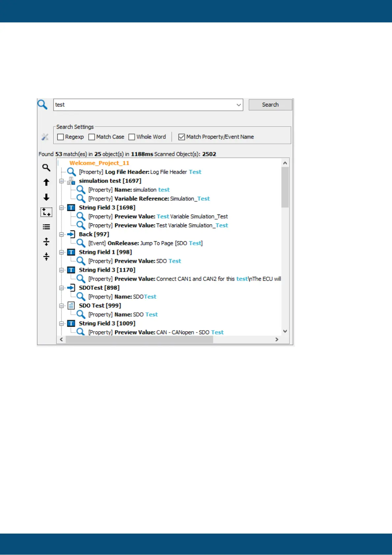The image size is (392, 555).
Task: Select the SDO Test [999] row
Action: pyautogui.click(x=100, y=306)
